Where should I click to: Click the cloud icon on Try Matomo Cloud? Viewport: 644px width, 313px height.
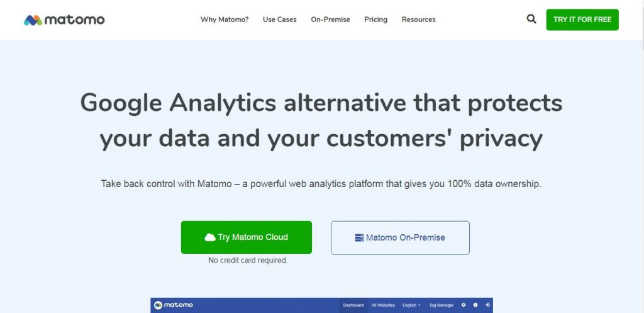coord(210,237)
